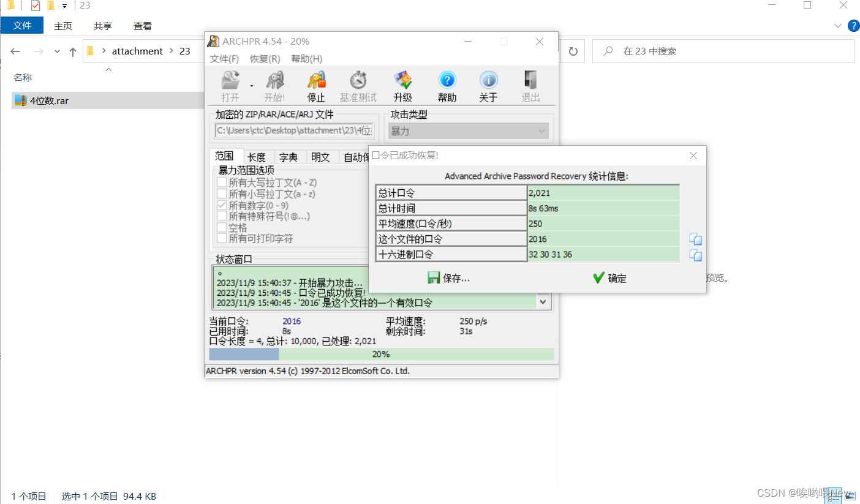Expand the Open button dropdown arrow
This screenshot has height=504, width=860.
pyautogui.click(x=251, y=86)
